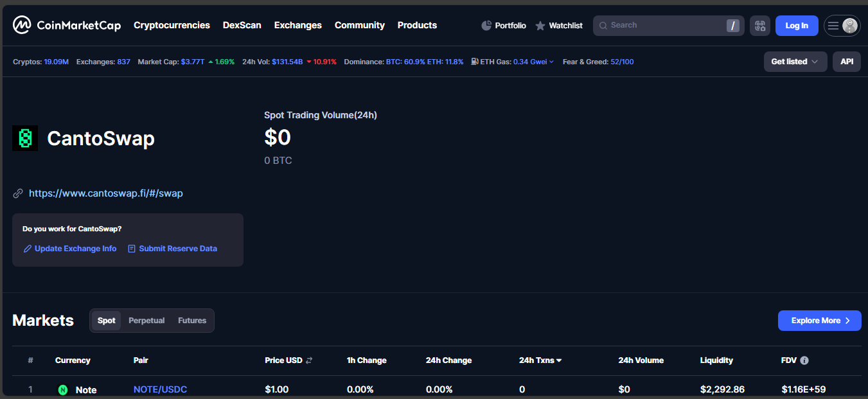Open the Portfolio pie chart icon

coord(486,26)
